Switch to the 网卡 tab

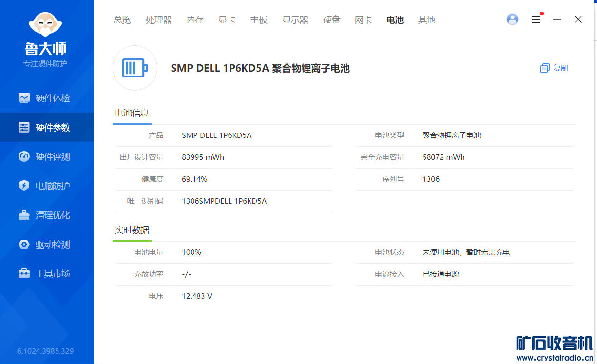364,20
